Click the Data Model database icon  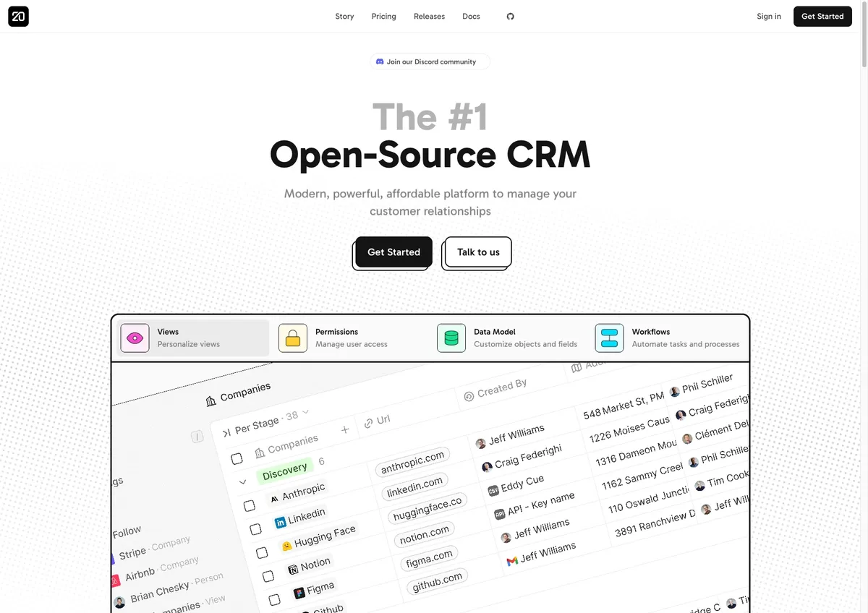tap(451, 338)
